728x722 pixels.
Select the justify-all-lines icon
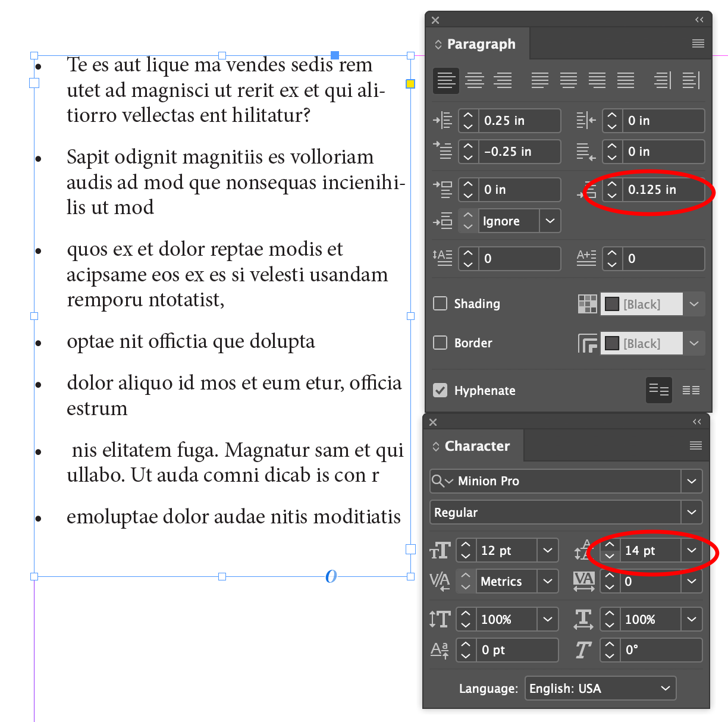[625, 80]
